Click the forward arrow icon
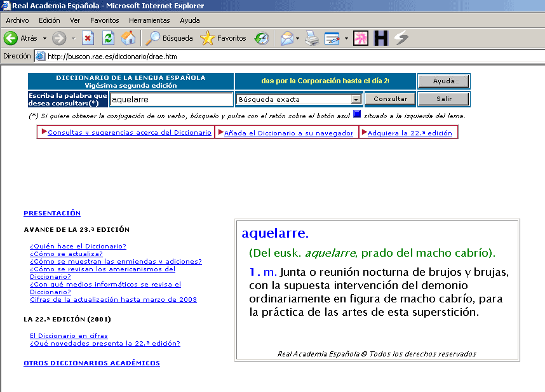This screenshot has width=545, height=392. pyautogui.click(x=59, y=38)
